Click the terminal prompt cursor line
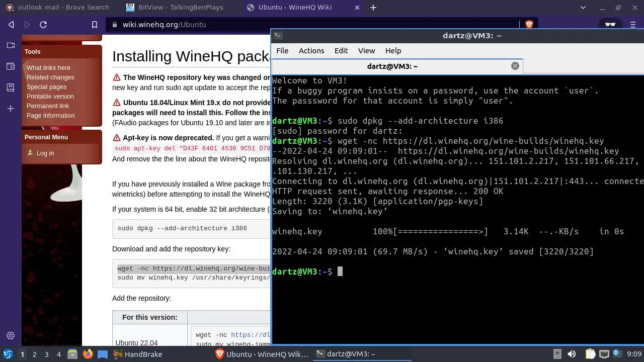Screen dimensions: 644x362 (x=340, y=271)
